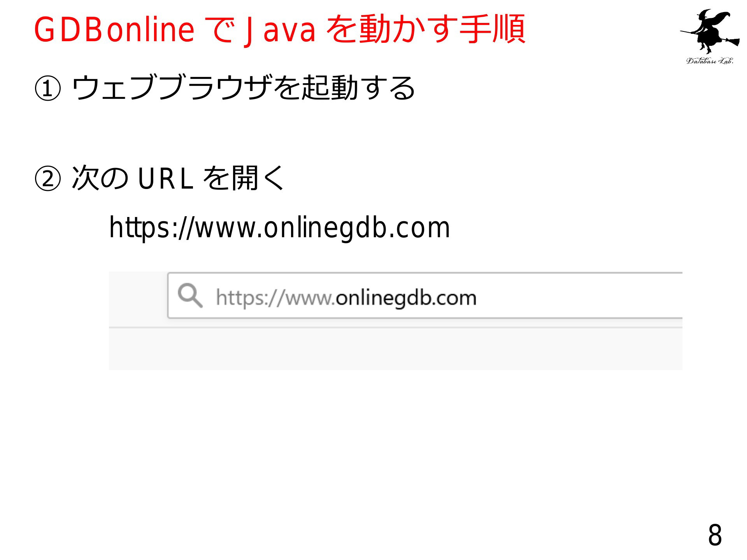Click the ウェブブラウザを起動する step text

point(244,88)
